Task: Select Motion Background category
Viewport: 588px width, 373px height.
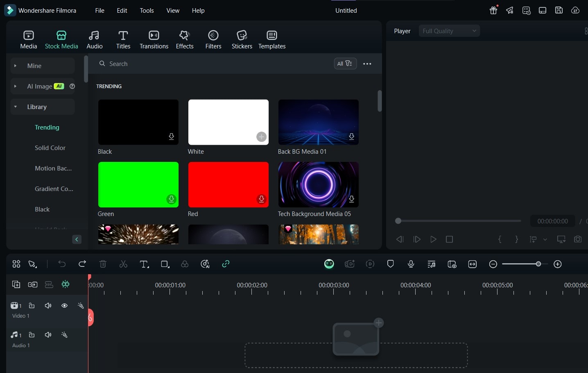Action: pos(53,168)
